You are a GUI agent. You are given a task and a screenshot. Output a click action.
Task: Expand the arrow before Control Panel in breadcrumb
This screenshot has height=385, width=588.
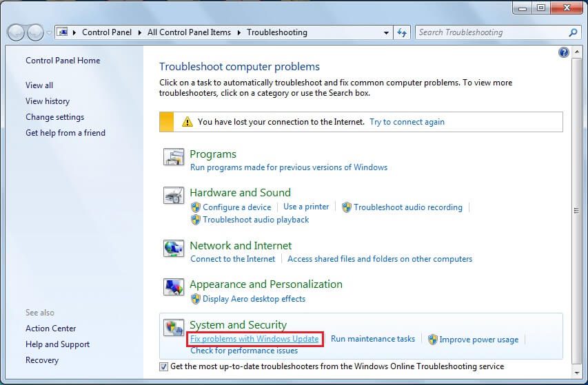coord(74,32)
